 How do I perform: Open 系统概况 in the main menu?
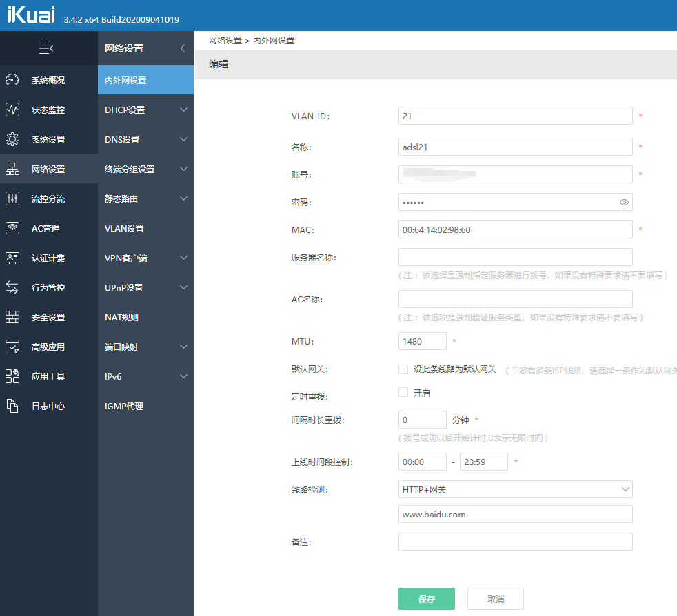[x=48, y=81]
